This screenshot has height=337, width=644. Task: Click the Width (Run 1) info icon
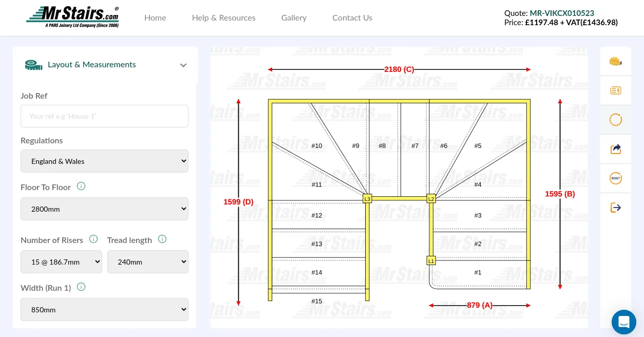81,287
